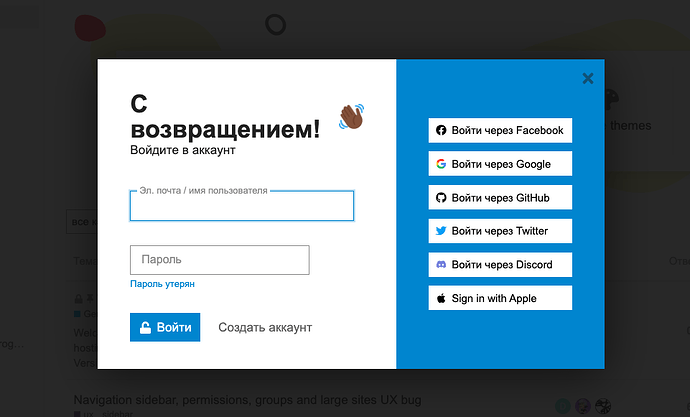Click the heading С возвращением!
The width and height of the screenshot is (690, 417).
click(x=225, y=117)
